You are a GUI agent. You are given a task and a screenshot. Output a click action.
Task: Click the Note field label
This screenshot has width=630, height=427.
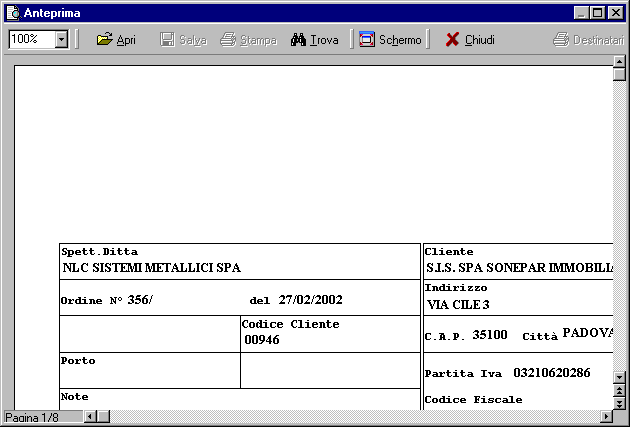pos(74,396)
